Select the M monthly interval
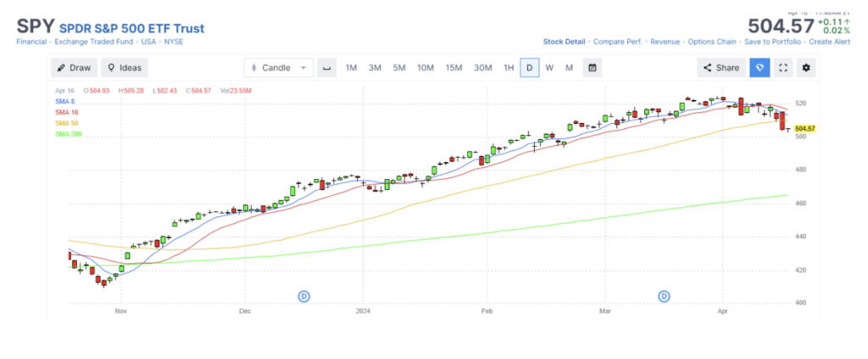The image size is (868, 359). tap(569, 68)
